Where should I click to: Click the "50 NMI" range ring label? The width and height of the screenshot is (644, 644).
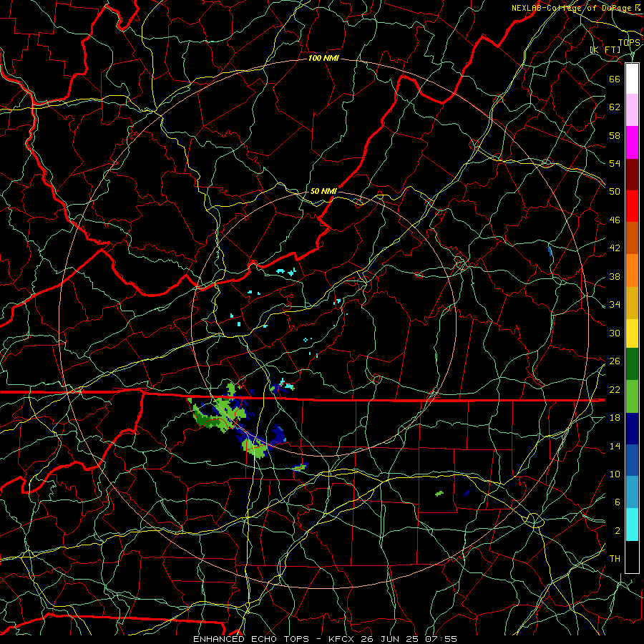pos(323,191)
